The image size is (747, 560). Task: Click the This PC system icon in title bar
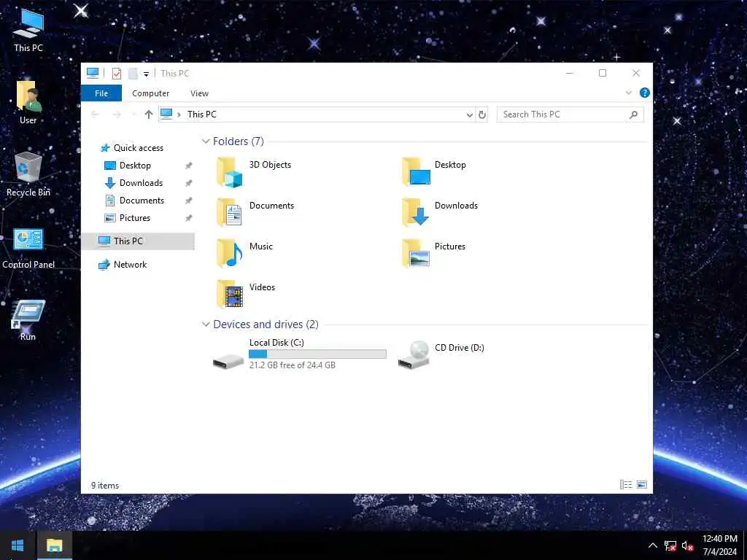click(x=93, y=74)
